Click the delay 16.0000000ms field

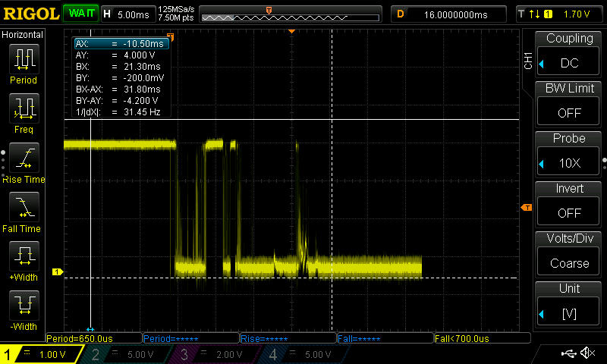449,14
